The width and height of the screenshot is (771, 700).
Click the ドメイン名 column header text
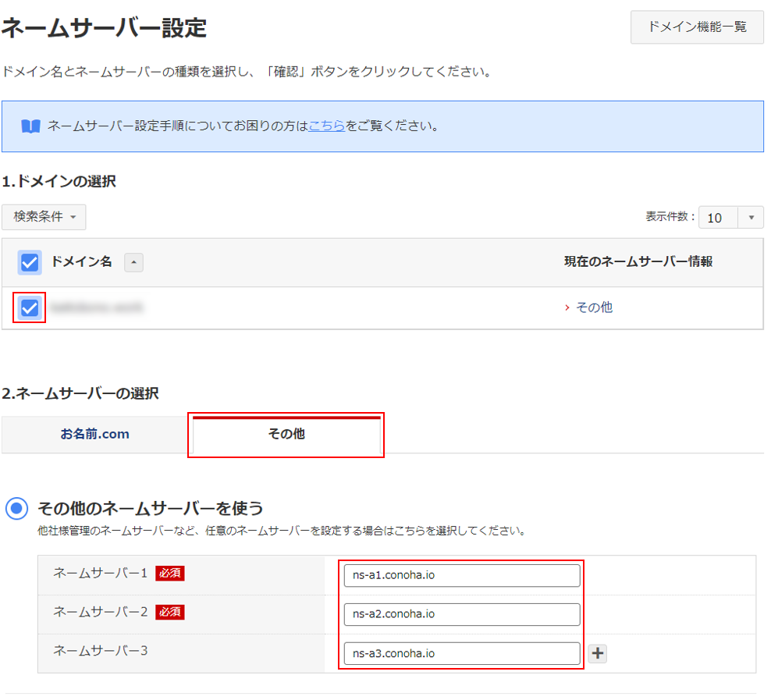(82, 261)
